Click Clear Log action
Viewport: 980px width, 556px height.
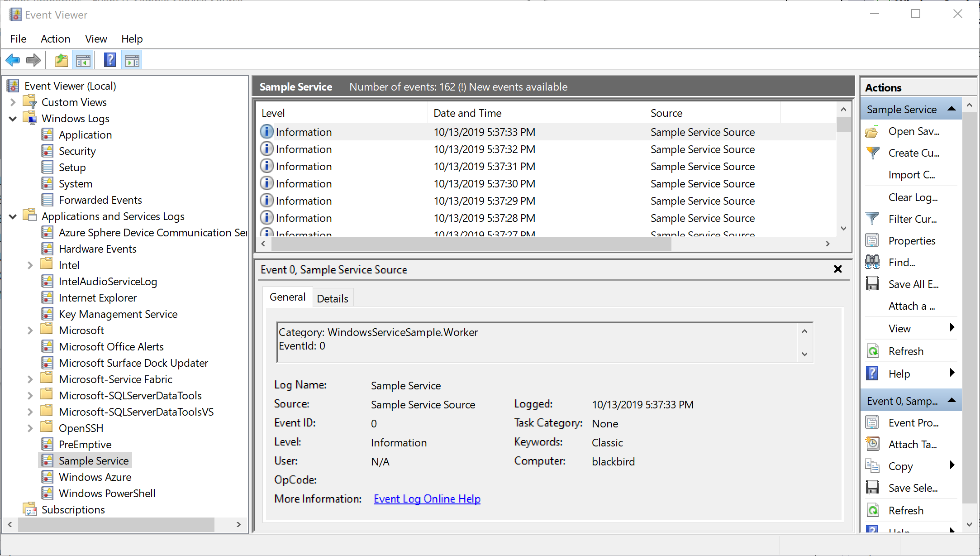(x=913, y=197)
